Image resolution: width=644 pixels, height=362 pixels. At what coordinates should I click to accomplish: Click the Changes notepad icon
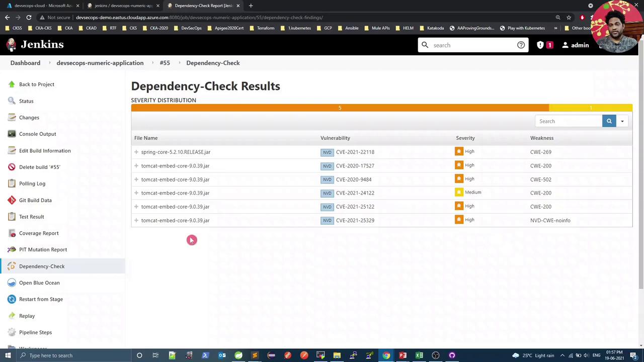[12, 118]
